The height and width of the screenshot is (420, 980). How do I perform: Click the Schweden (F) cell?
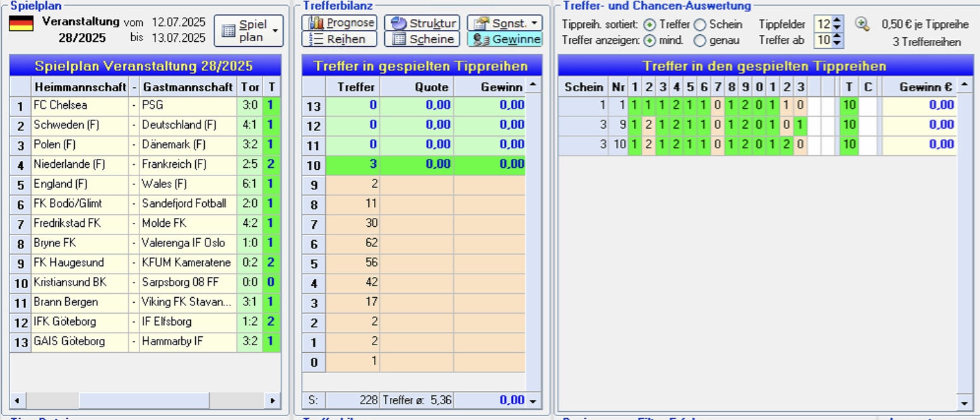coord(80,125)
